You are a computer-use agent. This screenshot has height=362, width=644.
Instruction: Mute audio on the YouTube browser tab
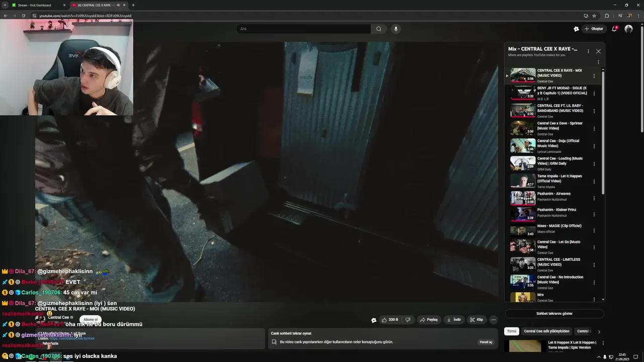118,5
